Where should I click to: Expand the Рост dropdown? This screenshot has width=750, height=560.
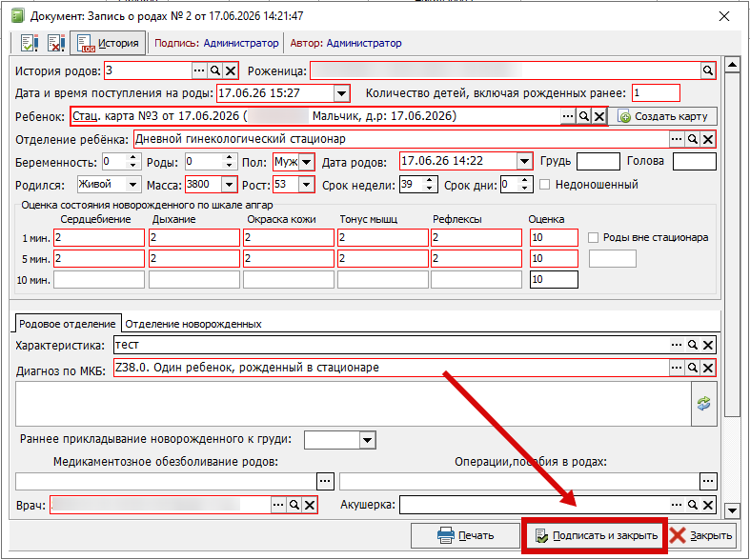(307, 185)
